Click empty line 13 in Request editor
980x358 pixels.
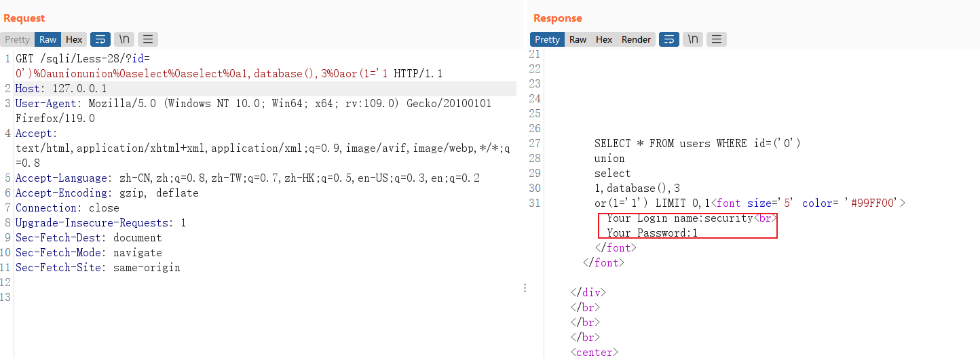(x=265, y=298)
